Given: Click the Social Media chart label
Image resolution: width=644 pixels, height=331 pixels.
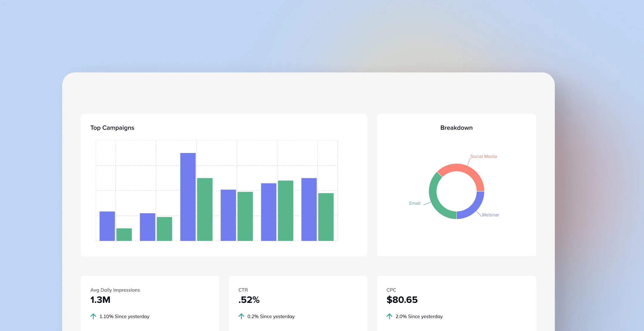Looking at the screenshot, I should 483,156.
